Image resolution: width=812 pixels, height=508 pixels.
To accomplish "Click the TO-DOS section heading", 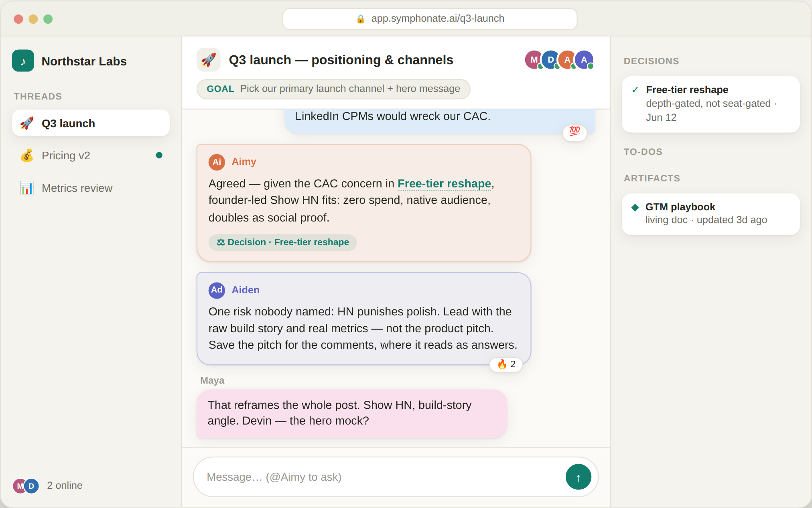I will pyautogui.click(x=643, y=152).
